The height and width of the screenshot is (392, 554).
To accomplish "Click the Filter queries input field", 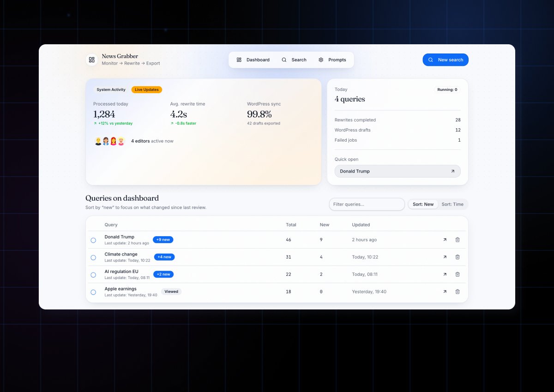I will coord(367,204).
